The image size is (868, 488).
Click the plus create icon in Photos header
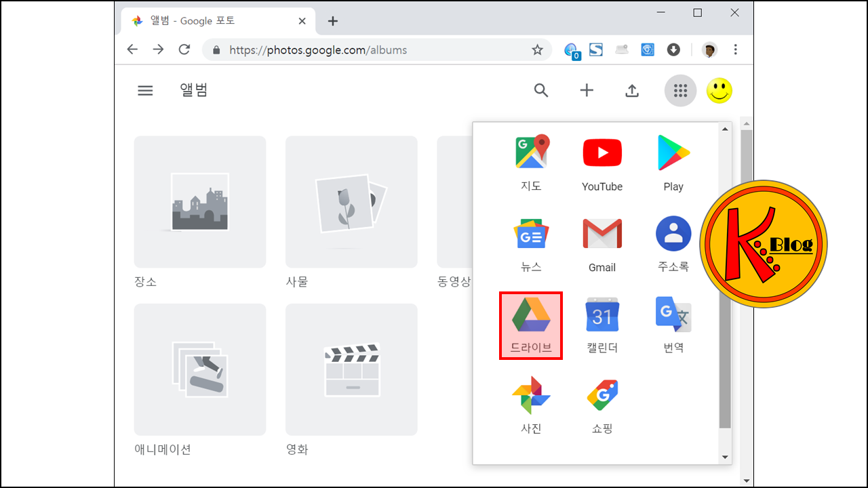(x=587, y=91)
